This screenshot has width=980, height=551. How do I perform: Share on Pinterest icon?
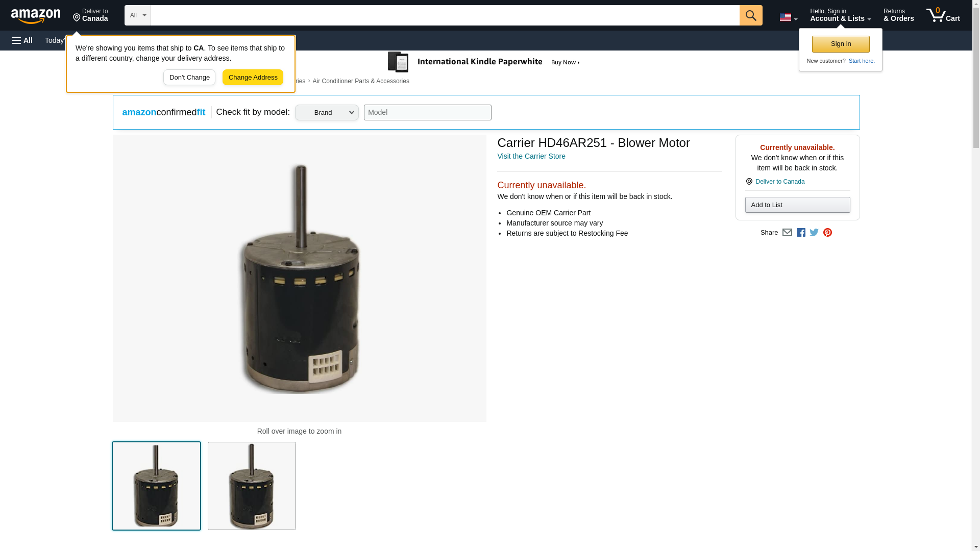pyautogui.click(x=827, y=233)
